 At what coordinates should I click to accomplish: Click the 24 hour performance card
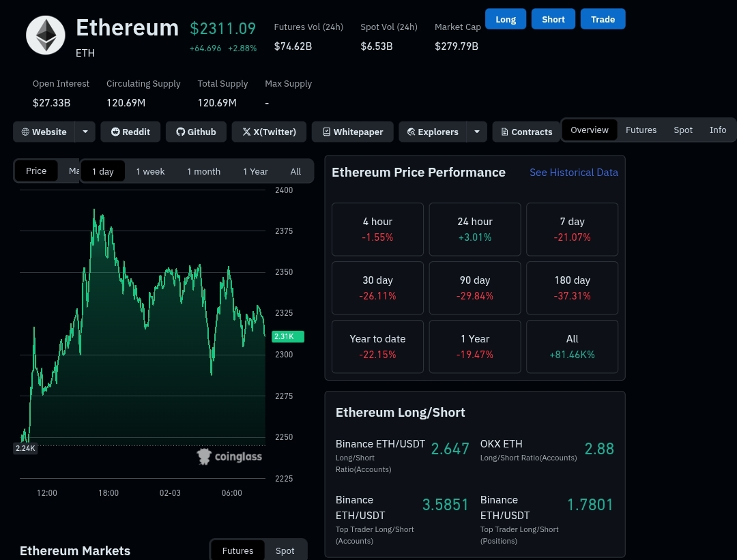tap(475, 229)
